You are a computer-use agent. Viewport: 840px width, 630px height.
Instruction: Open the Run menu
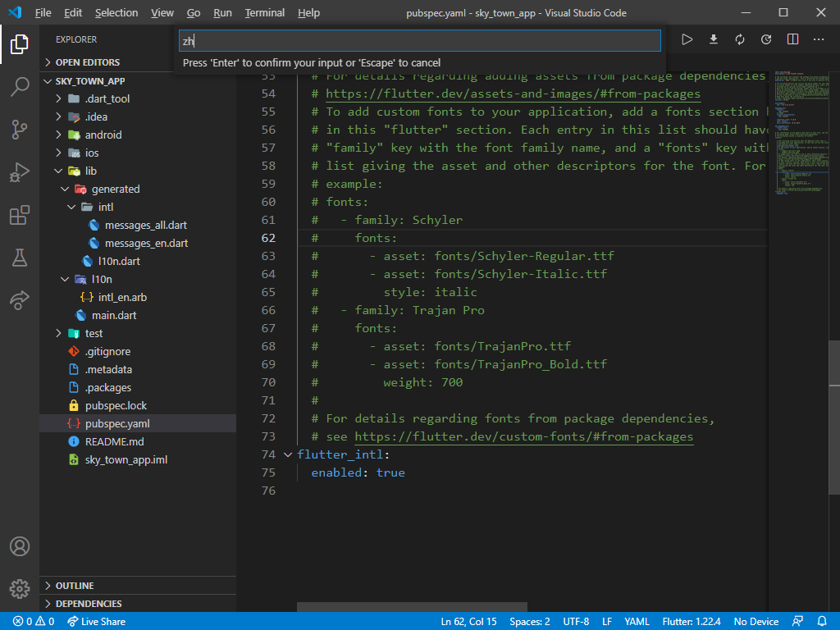pos(222,13)
